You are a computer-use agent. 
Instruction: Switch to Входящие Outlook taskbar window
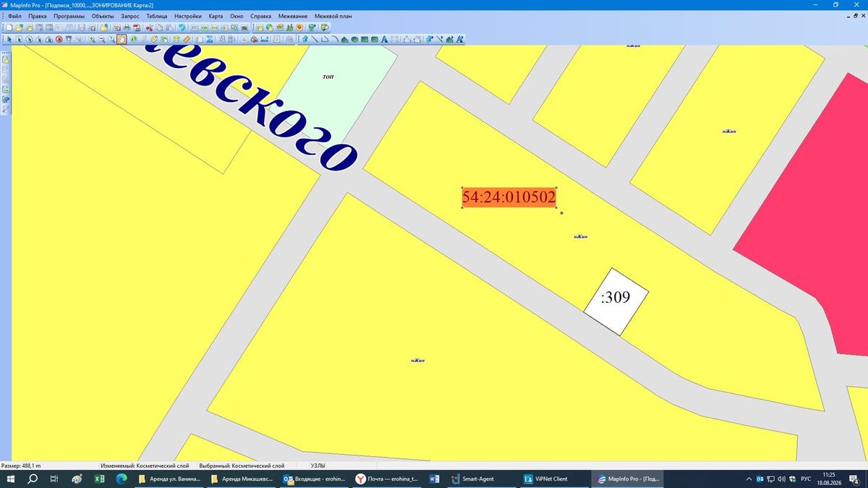tap(315, 479)
